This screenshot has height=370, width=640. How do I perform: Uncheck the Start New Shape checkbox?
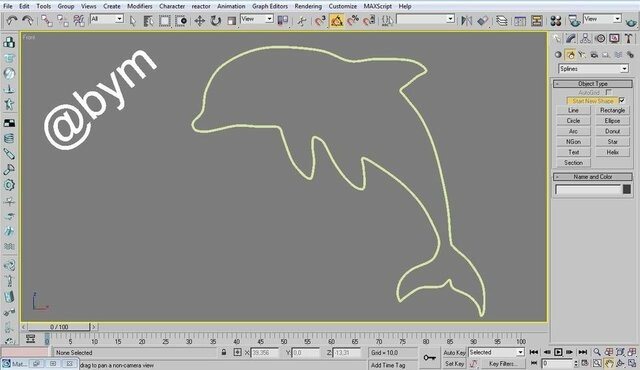622,100
